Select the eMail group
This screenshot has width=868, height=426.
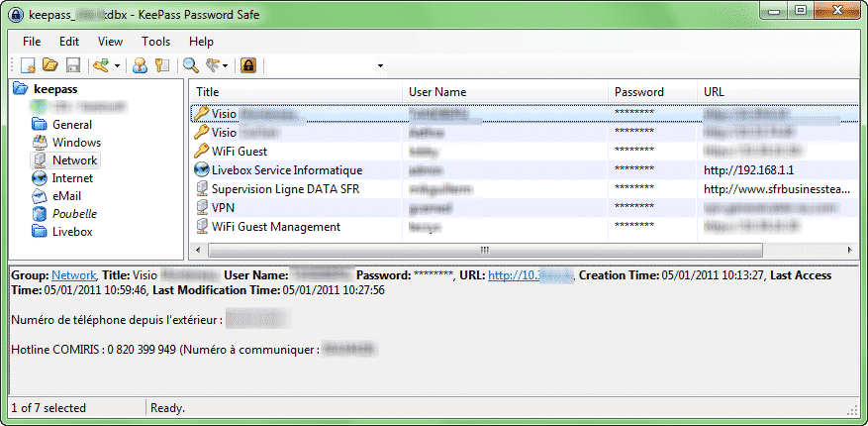[66, 195]
